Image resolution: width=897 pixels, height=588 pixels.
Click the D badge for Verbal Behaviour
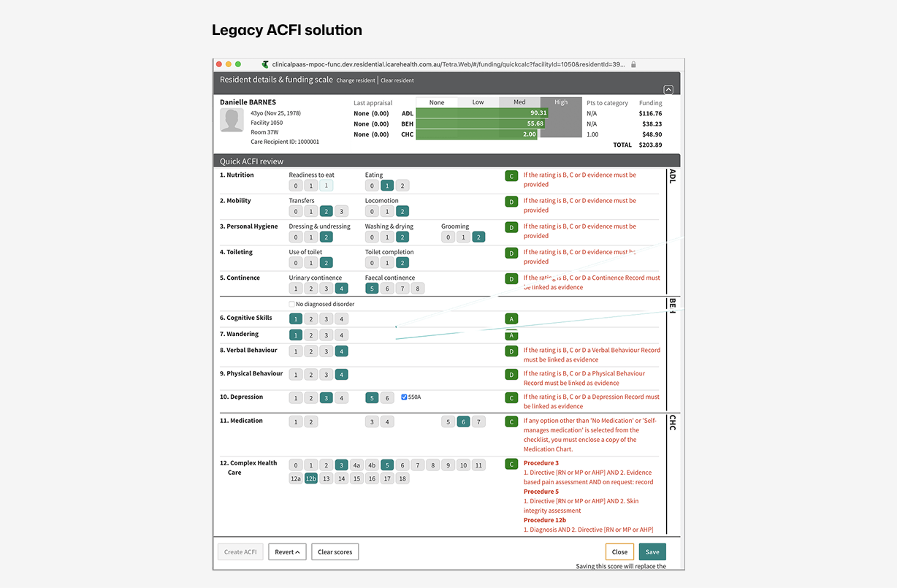pos(511,351)
